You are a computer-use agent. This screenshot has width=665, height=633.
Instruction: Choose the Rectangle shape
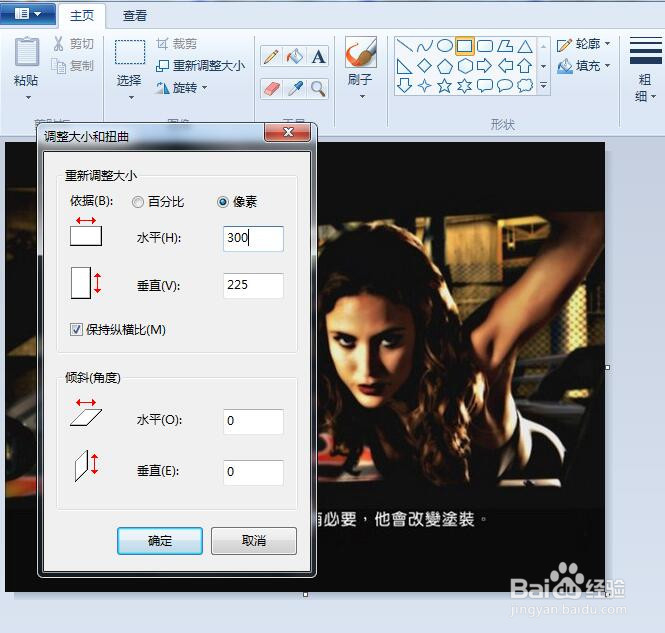click(x=464, y=46)
